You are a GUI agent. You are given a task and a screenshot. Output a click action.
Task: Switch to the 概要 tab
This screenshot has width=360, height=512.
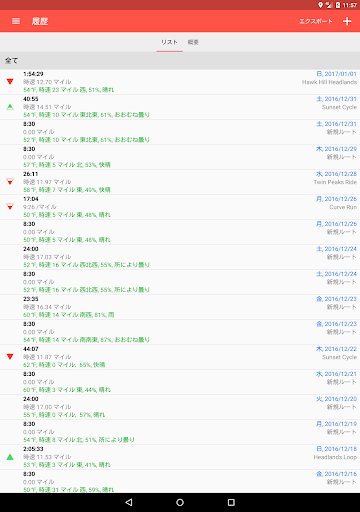tap(193, 42)
